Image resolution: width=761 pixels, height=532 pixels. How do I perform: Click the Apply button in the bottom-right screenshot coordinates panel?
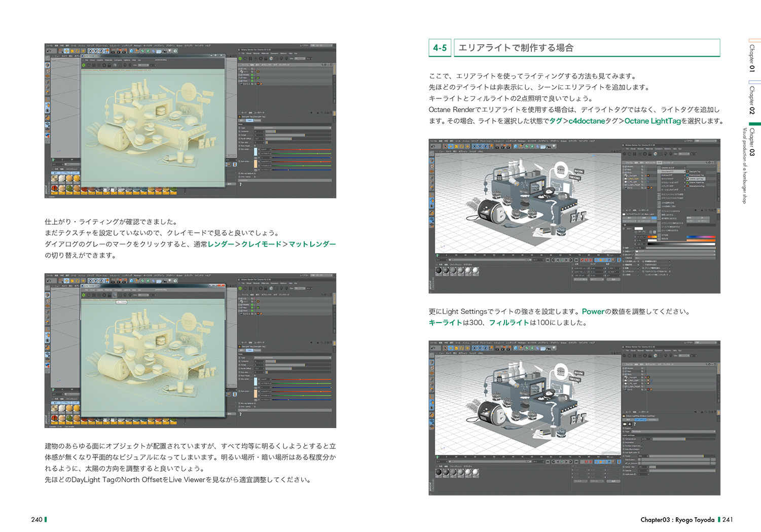(x=614, y=481)
